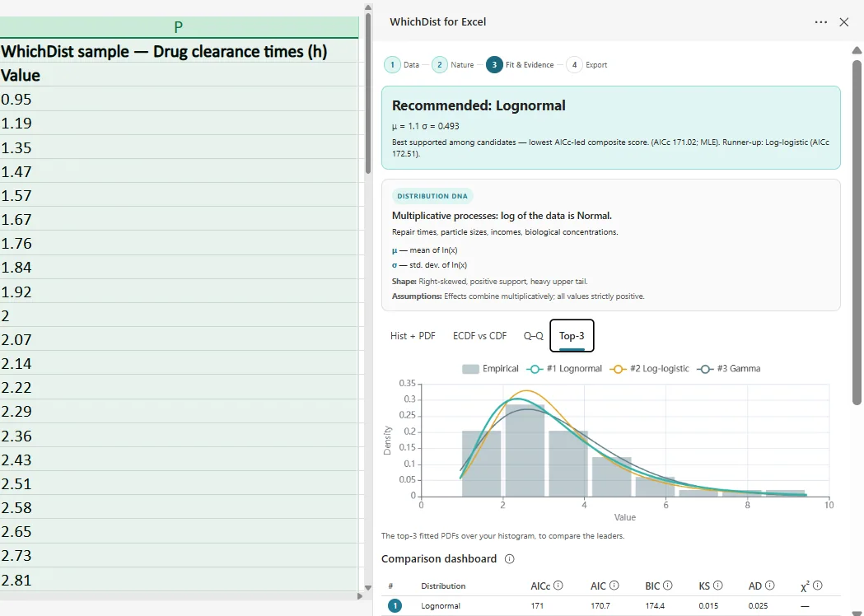Click the BIC column info icon
864x616 pixels.
click(668, 586)
